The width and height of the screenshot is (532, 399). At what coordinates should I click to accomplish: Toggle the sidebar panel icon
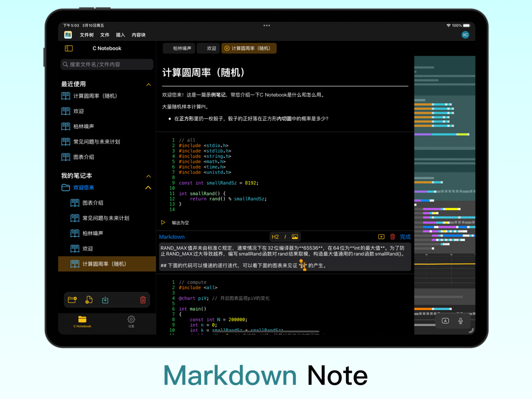[x=69, y=48]
